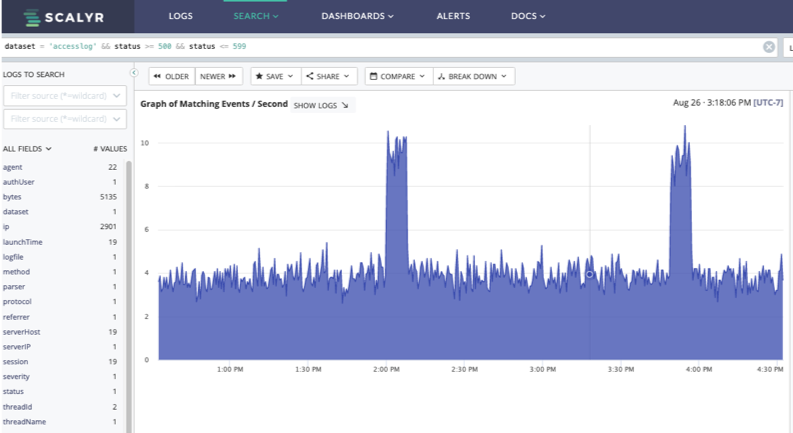Go to Newer results
Screen dimensions: 793x433
point(218,76)
